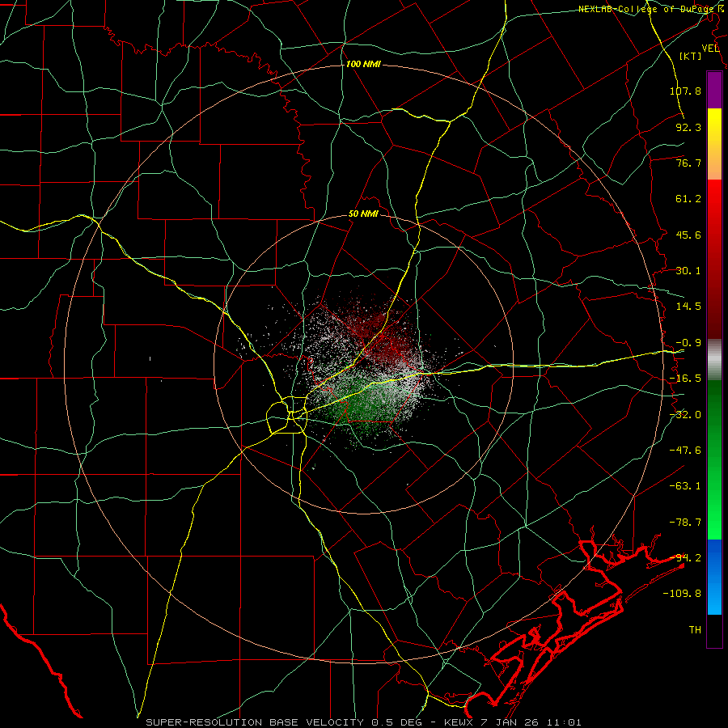This screenshot has width=728, height=728.
Task: Click the 30.1 velocity scale value
Action: [688, 271]
